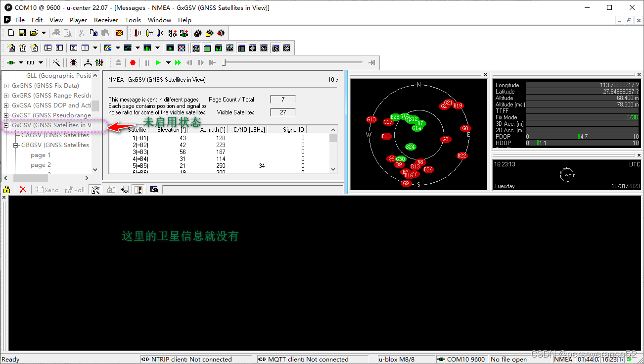644x364 pixels.
Task: Open the Window menu
Action: coord(159,20)
